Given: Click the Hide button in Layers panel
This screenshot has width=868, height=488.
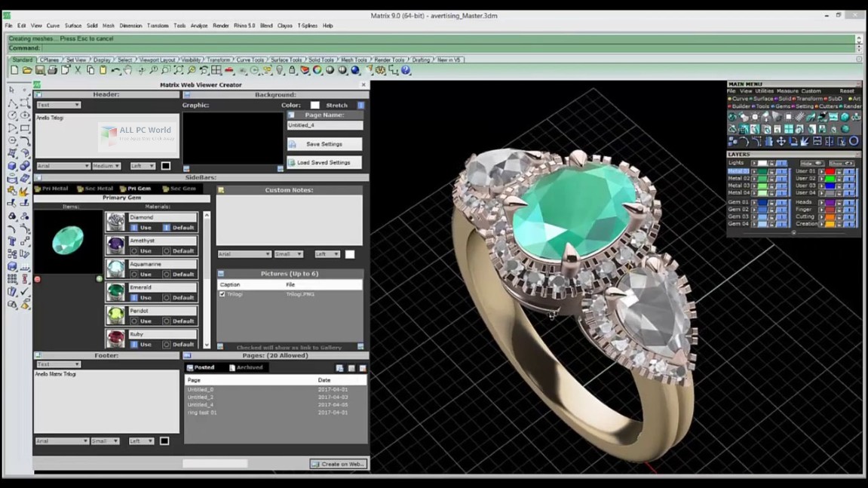Looking at the screenshot, I should [811, 164].
